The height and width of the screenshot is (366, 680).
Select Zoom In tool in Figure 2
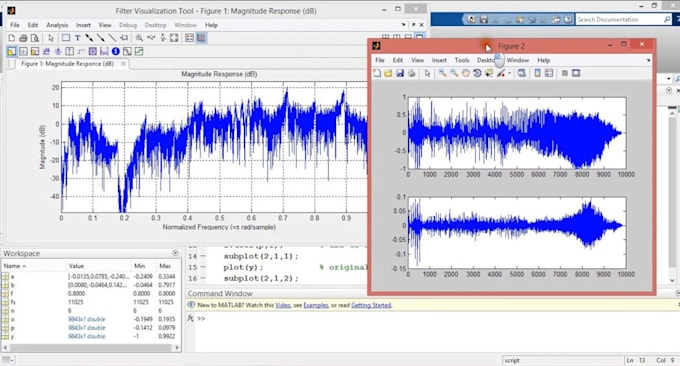442,73
